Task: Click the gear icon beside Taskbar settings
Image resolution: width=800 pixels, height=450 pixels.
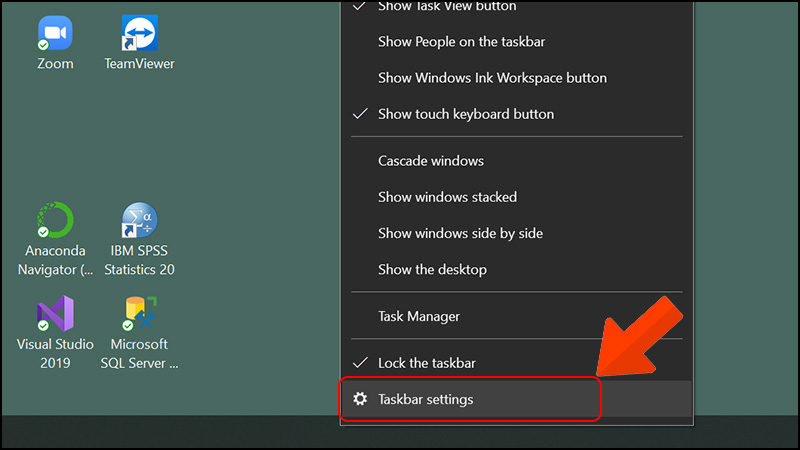Action: [x=359, y=399]
